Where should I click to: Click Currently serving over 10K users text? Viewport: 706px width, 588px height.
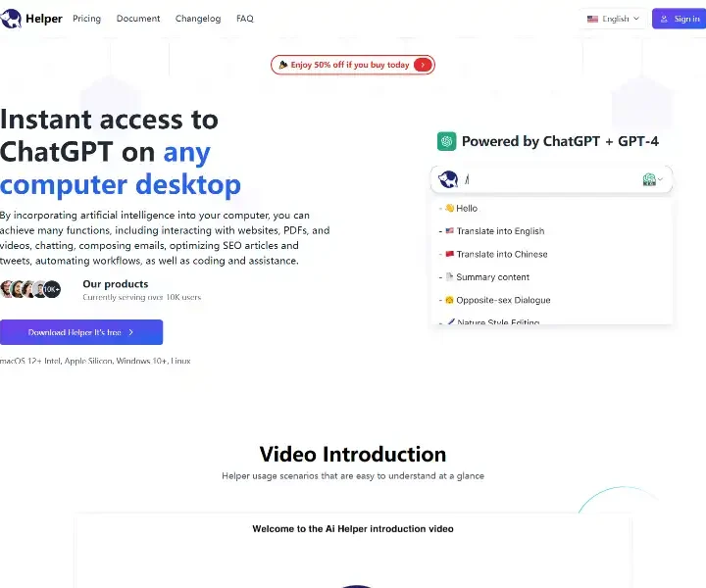click(142, 297)
